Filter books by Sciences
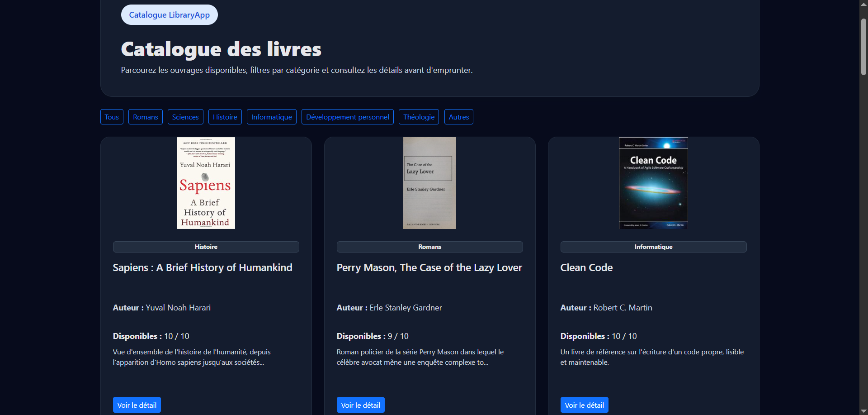868x415 pixels. tap(185, 117)
